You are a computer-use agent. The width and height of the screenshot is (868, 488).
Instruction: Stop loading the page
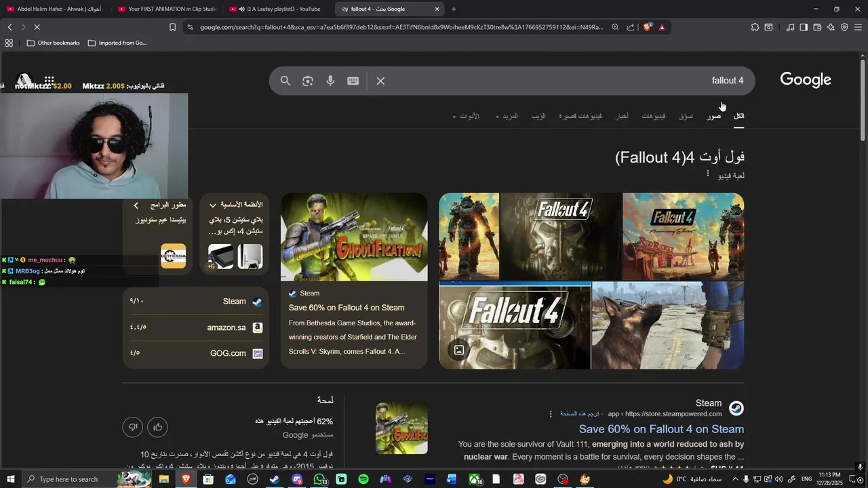click(x=37, y=27)
